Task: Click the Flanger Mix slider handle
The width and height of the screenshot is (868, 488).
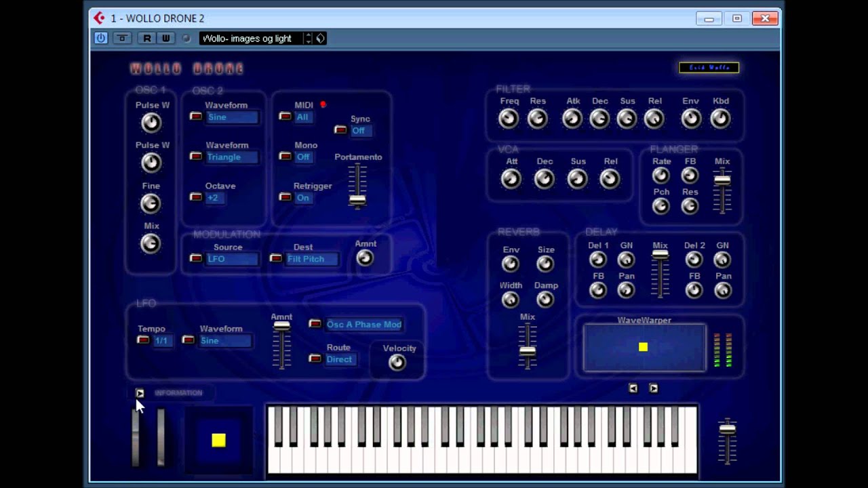Action: coord(722,180)
